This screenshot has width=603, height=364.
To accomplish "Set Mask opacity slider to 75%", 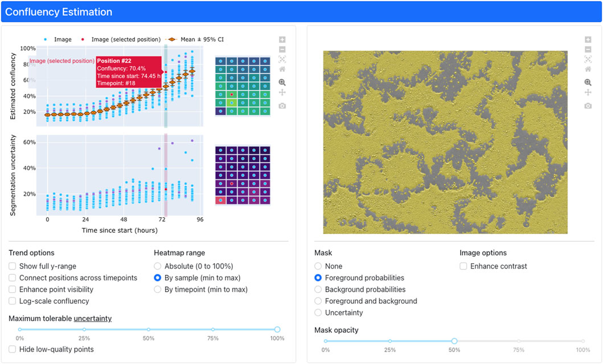I will click(x=519, y=341).
